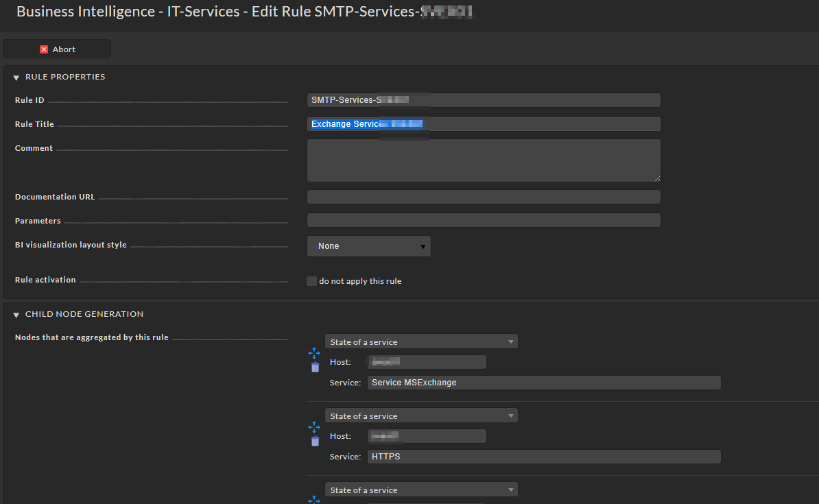
Task: Focus the Comment text area
Action: coord(484,160)
